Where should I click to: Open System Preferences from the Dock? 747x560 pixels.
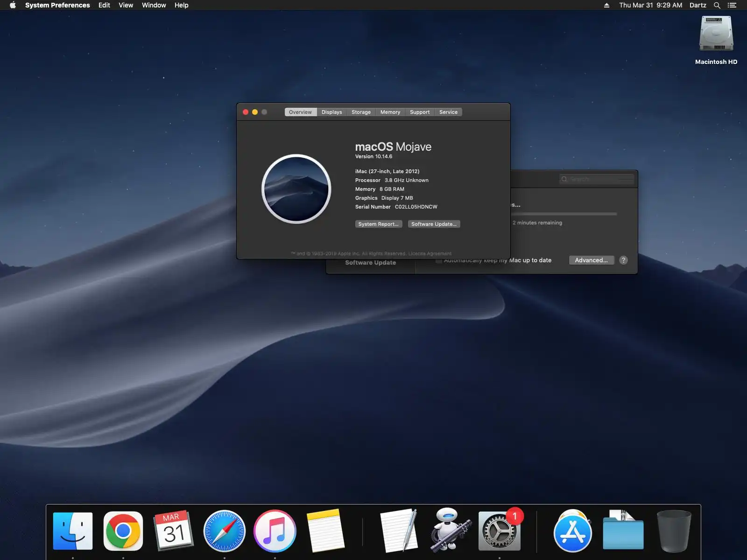tap(500, 531)
